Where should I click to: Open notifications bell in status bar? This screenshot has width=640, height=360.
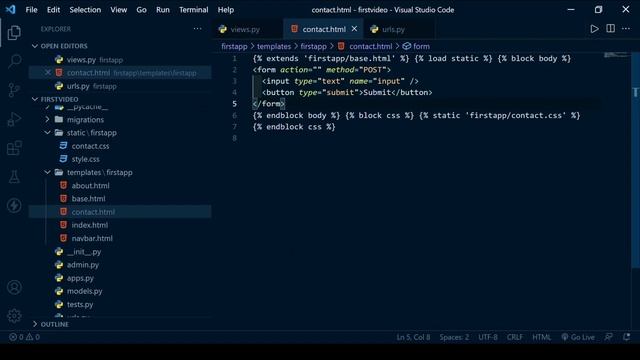tap(627, 337)
